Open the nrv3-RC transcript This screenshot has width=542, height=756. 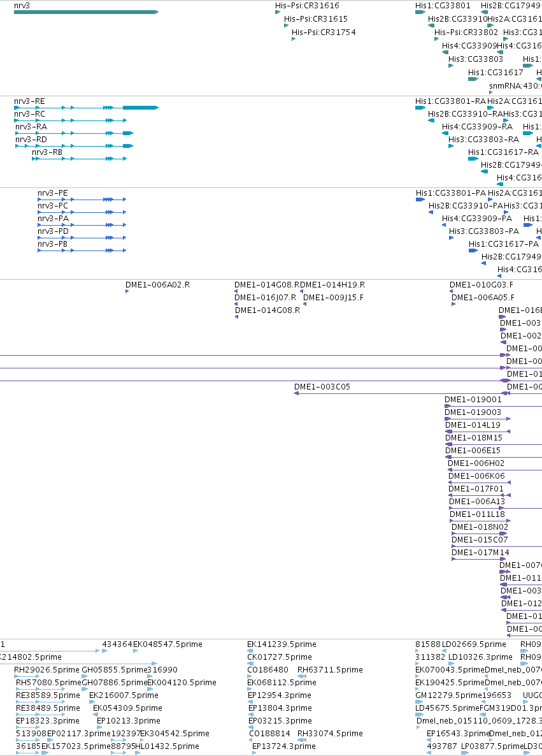coord(70,120)
